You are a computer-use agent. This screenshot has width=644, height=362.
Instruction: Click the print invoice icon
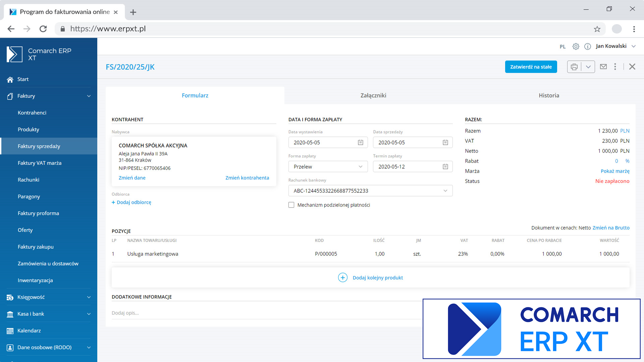pyautogui.click(x=574, y=67)
